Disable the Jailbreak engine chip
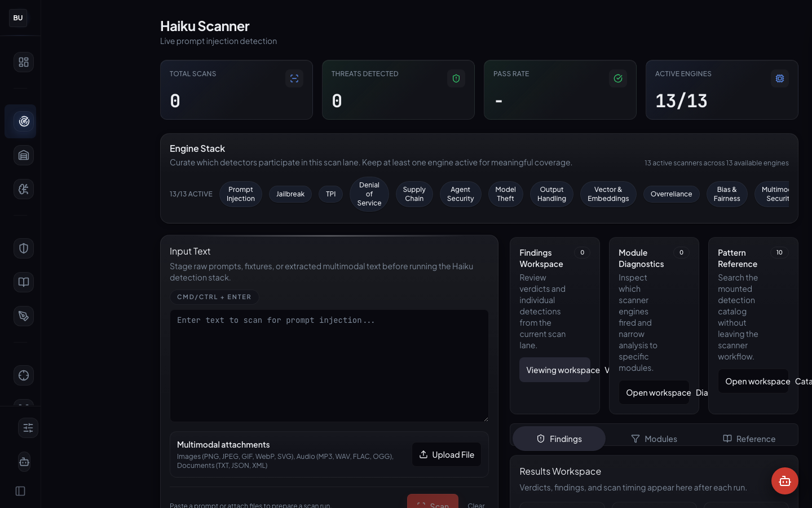This screenshot has height=508, width=812. click(290, 194)
